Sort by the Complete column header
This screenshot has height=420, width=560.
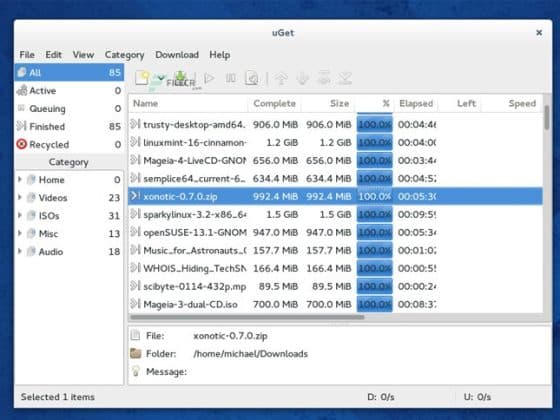274,103
